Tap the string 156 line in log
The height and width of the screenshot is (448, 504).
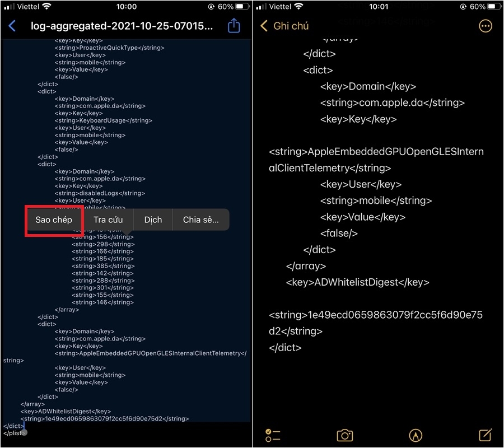pyautogui.click(x=102, y=237)
